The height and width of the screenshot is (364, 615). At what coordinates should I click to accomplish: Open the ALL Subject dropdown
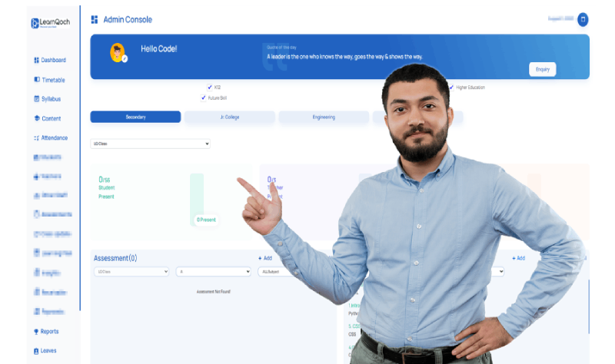pyautogui.click(x=278, y=272)
